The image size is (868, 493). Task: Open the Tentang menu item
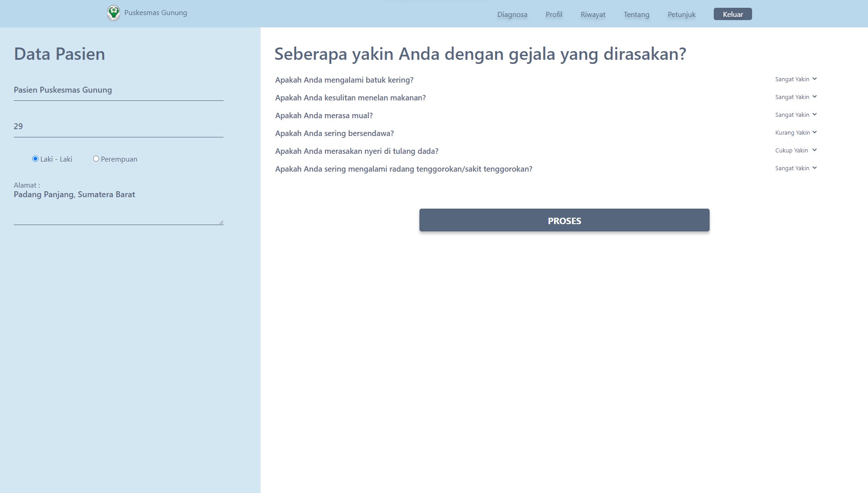tap(636, 15)
